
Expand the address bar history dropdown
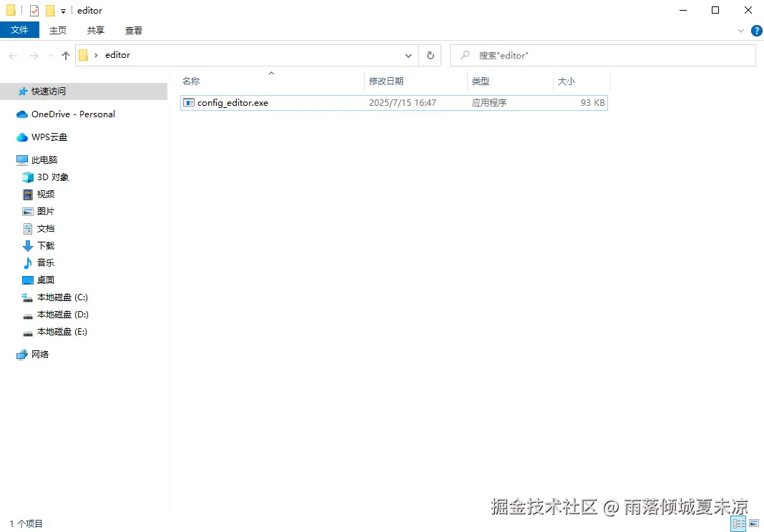[x=408, y=56]
